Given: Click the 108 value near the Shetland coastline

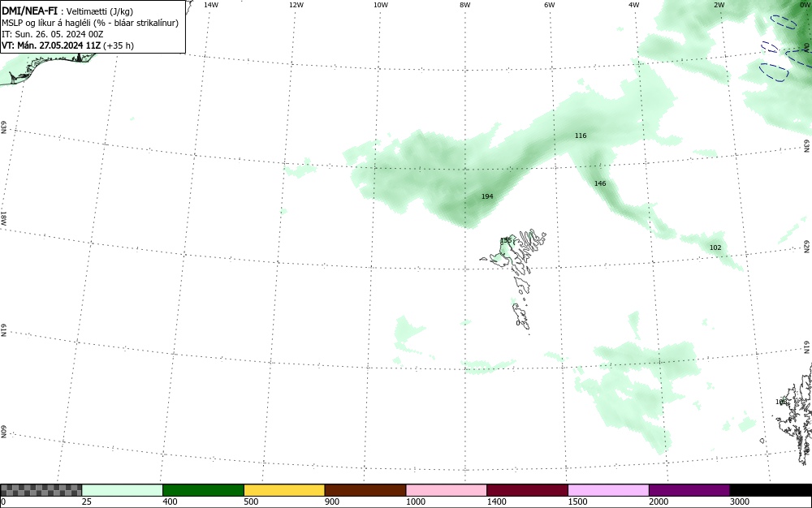Looking at the screenshot, I should pos(781,402).
